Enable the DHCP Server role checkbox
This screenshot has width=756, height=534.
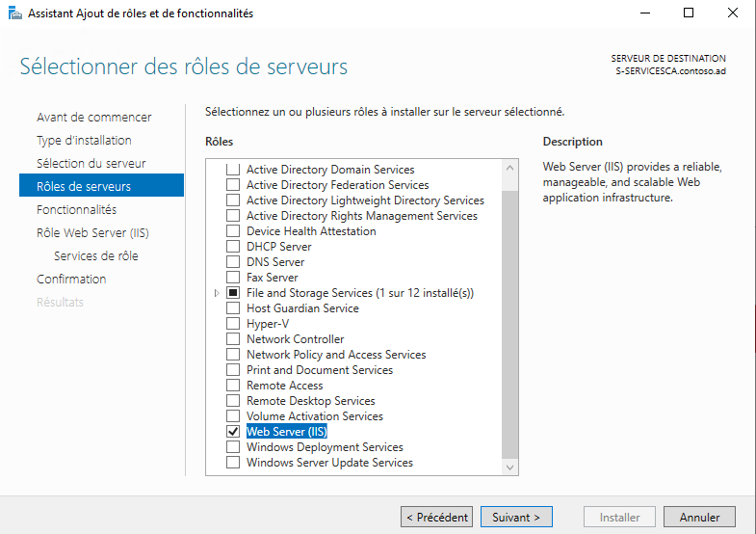tap(232, 247)
